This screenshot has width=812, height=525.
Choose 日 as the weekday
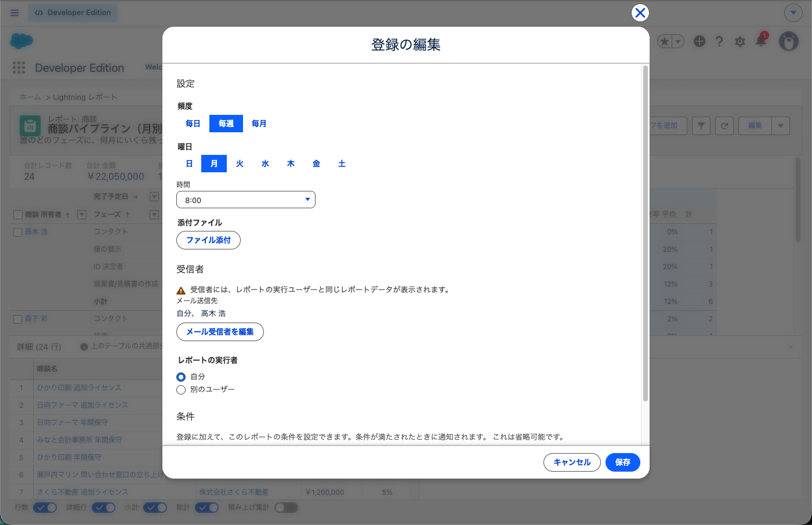[189, 164]
